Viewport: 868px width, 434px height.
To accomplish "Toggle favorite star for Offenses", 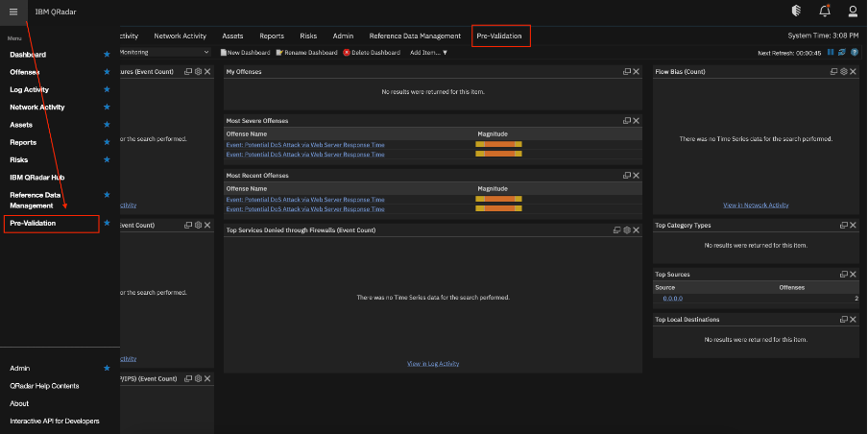I will [x=107, y=72].
